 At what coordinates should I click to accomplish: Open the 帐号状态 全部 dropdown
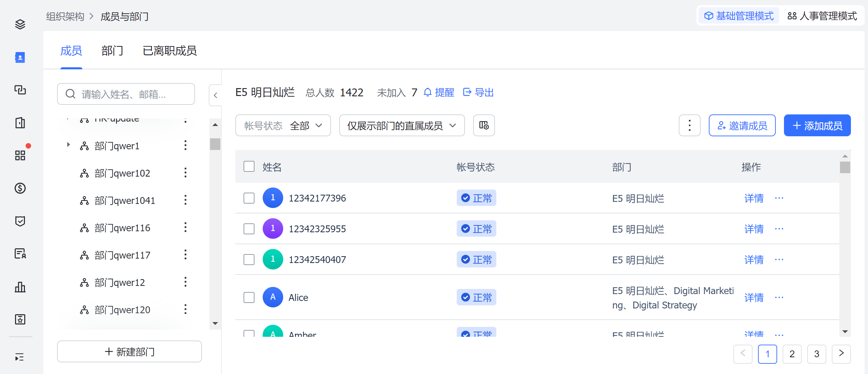(x=283, y=125)
